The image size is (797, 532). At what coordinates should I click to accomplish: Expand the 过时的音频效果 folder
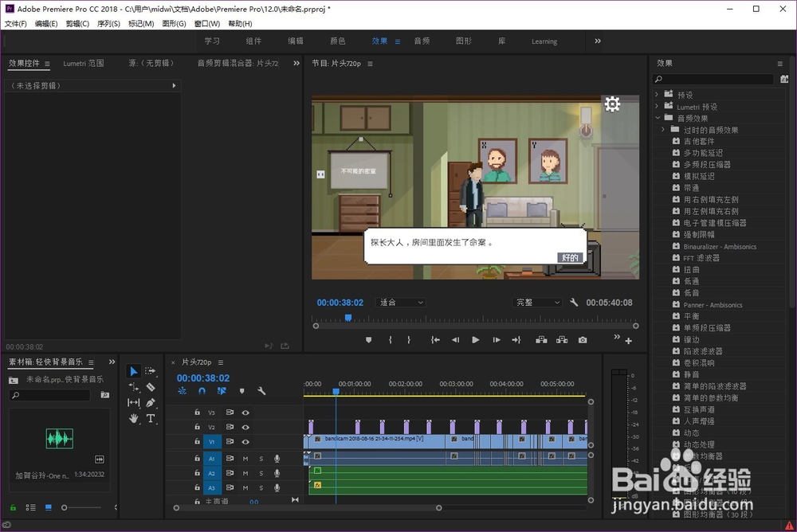(663, 130)
